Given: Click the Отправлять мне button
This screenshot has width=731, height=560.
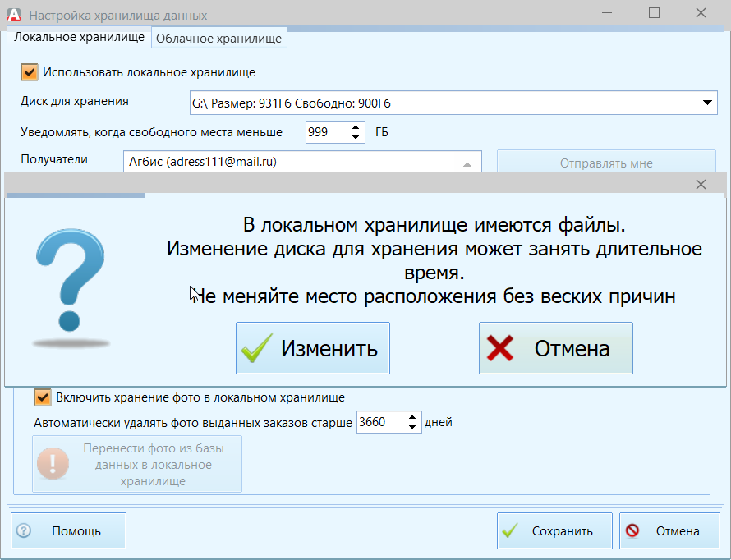Looking at the screenshot, I should coord(606,163).
